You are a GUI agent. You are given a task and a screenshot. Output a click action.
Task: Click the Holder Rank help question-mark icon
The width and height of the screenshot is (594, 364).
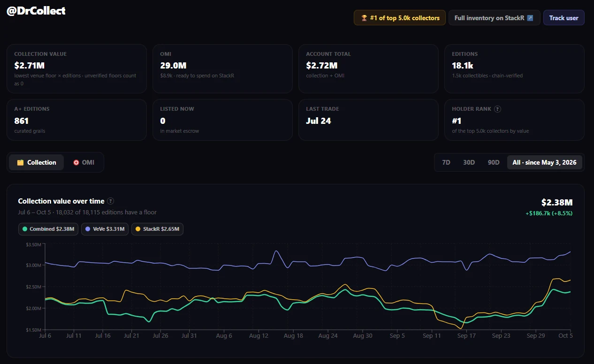pyautogui.click(x=497, y=109)
